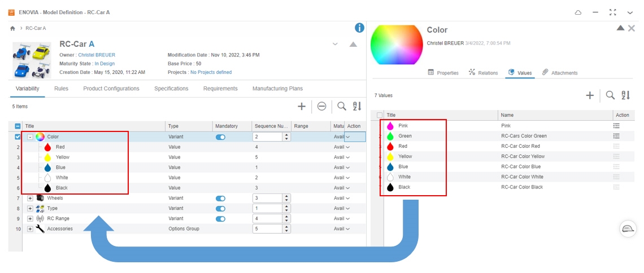Click No Projects defined link
The height and width of the screenshot is (273, 644).
(x=211, y=73)
